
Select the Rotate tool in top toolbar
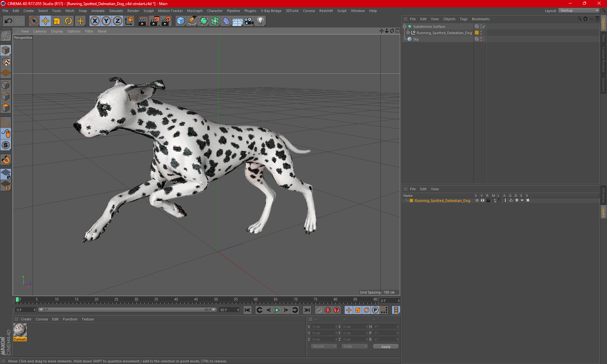tap(68, 21)
